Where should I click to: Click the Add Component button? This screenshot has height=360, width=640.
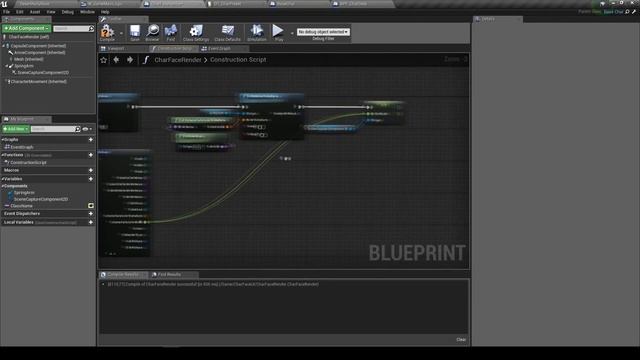click(x=26, y=28)
